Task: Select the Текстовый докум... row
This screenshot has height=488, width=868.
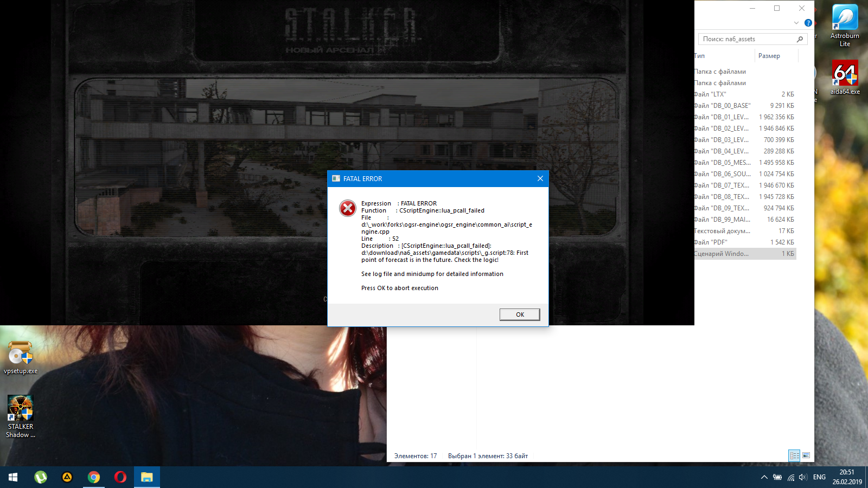Action: [x=745, y=231]
